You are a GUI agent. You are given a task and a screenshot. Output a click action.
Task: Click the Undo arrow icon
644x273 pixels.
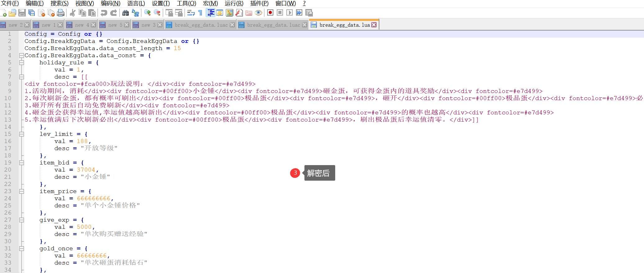[x=104, y=13]
